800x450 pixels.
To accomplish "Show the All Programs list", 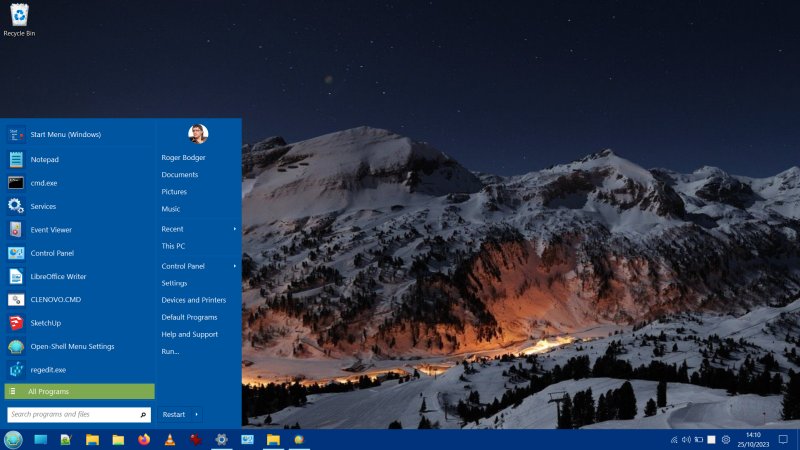I will pos(79,391).
